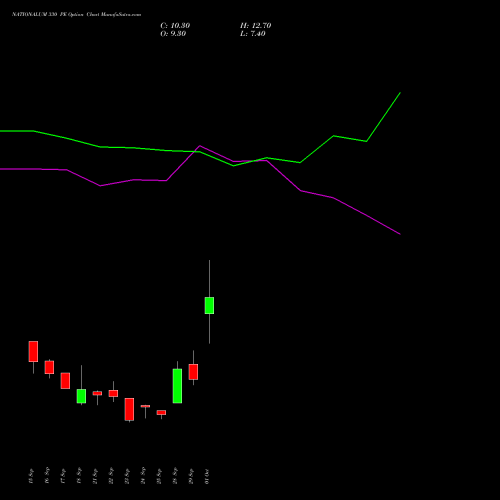This screenshot has height=500, width=500.
Task: Click the 21 Sep date label
Action: tap(95, 476)
